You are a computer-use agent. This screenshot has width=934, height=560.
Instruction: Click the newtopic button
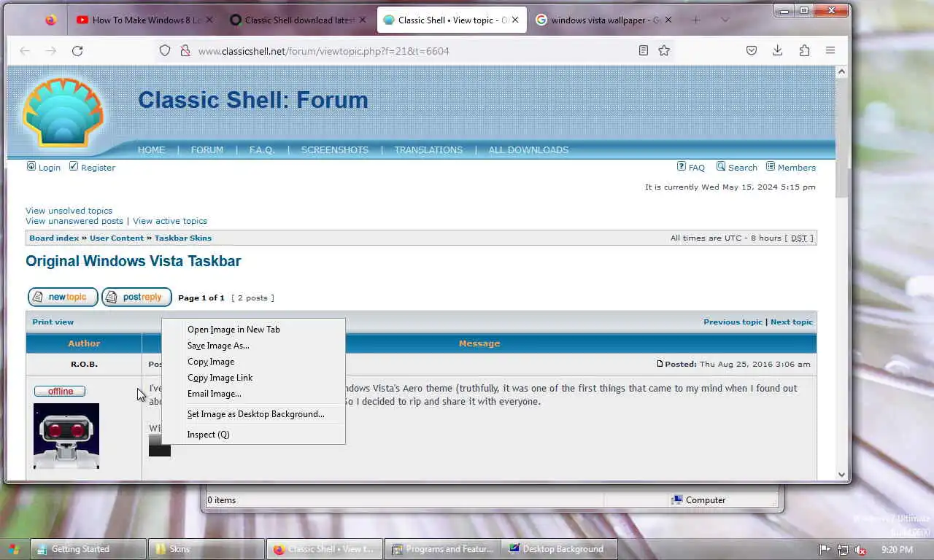pyautogui.click(x=63, y=297)
